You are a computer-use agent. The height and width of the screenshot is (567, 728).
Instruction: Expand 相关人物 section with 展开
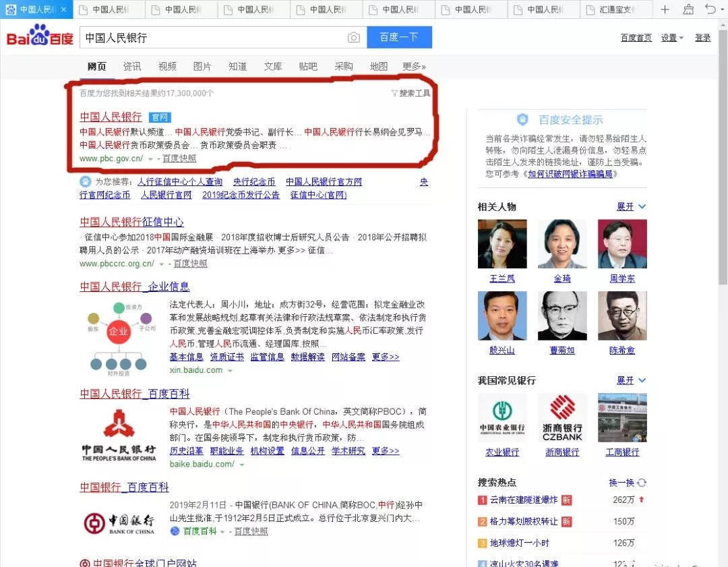click(x=631, y=207)
